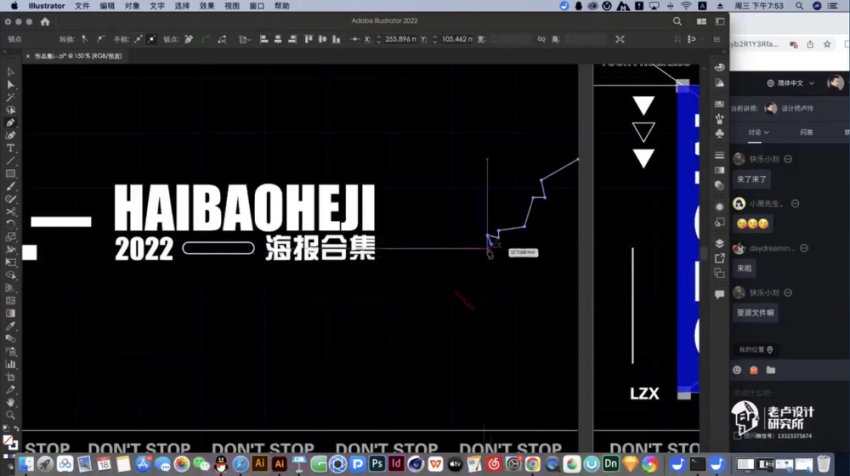
Task: Expand the 简体中文 language dropdown
Action: [790, 83]
